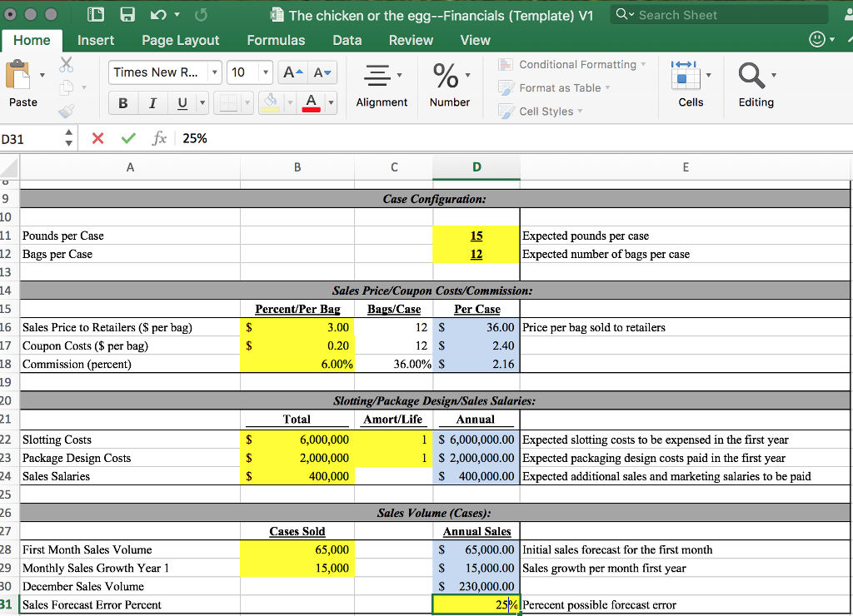The height and width of the screenshot is (616, 853).
Task: Open the font size dropdown
Action: point(266,72)
